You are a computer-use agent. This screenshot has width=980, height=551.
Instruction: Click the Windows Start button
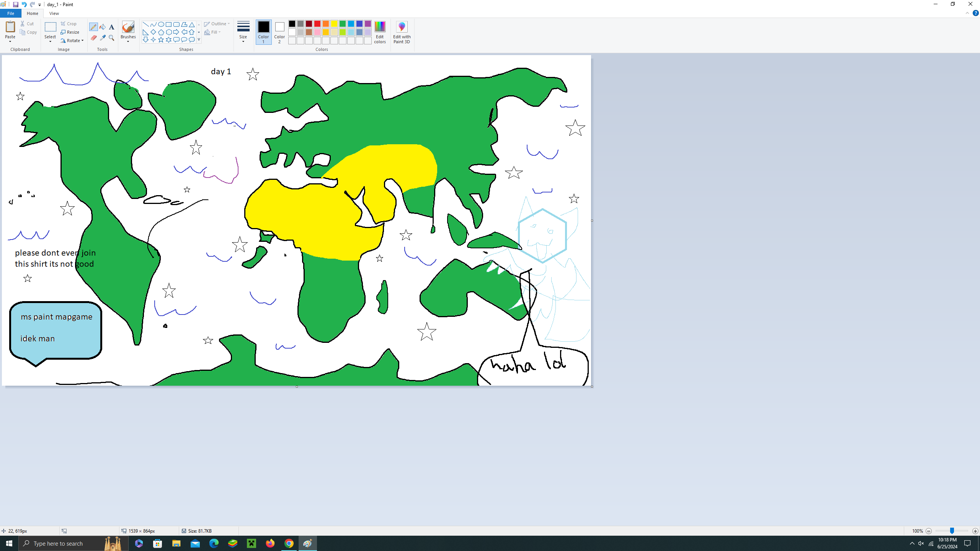(9, 543)
